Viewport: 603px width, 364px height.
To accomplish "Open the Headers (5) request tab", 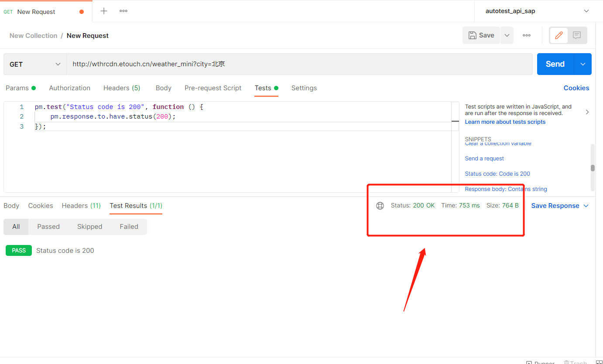I will click(122, 88).
